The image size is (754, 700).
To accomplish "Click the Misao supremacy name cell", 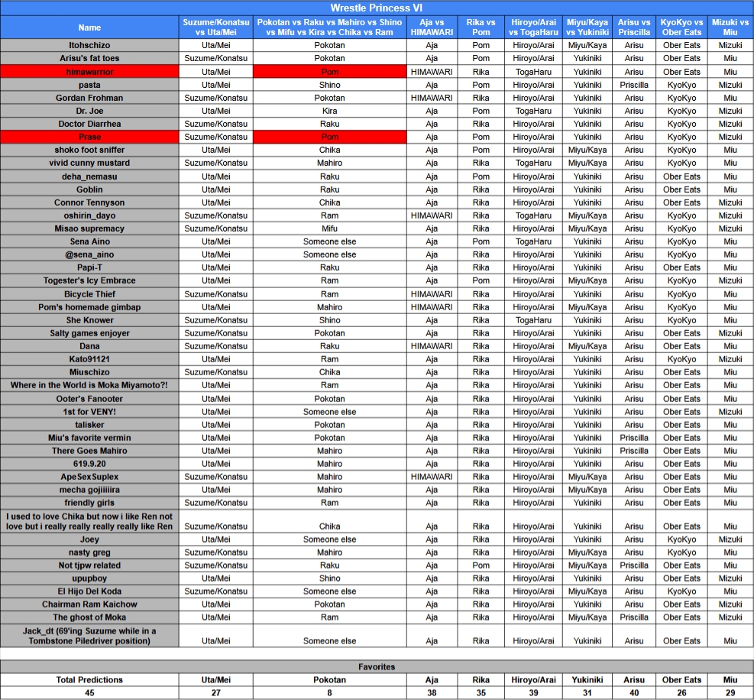I will pyautogui.click(x=89, y=228).
